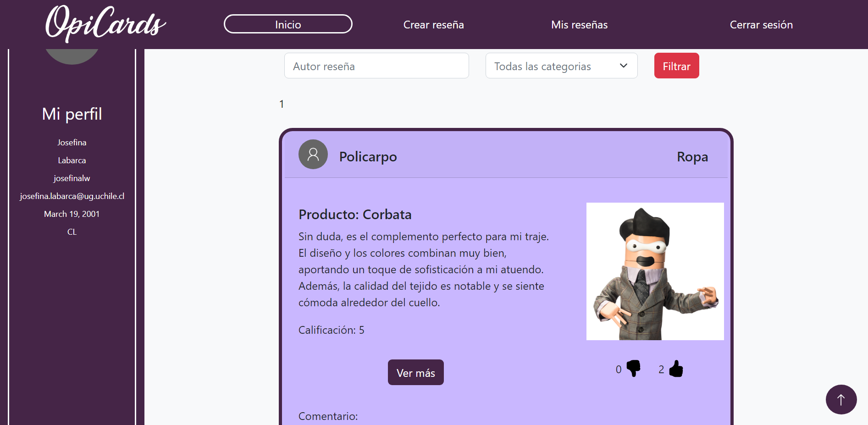Click the surname Labarca
Viewport: 868px width, 425px height.
pyautogui.click(x=72, y=160)
